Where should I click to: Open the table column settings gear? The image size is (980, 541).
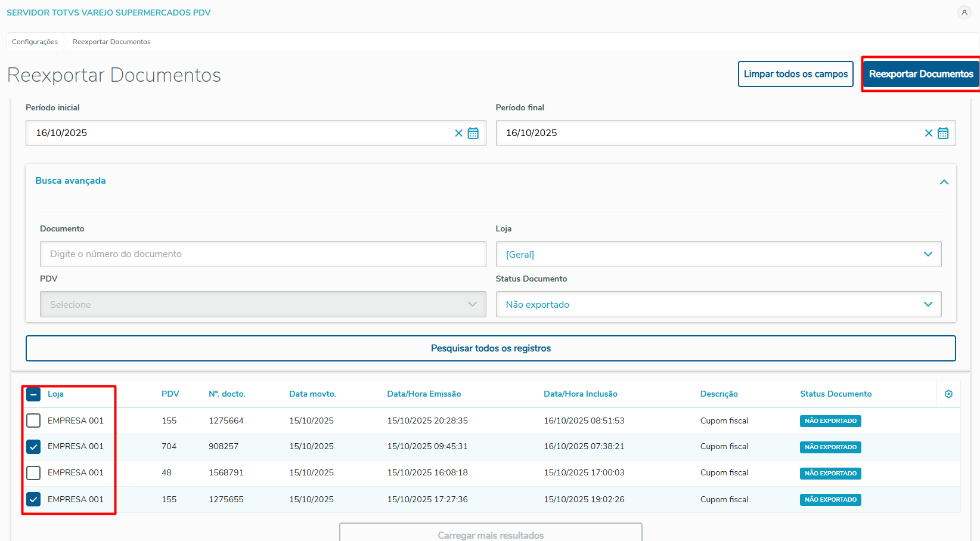pos(949,394)
